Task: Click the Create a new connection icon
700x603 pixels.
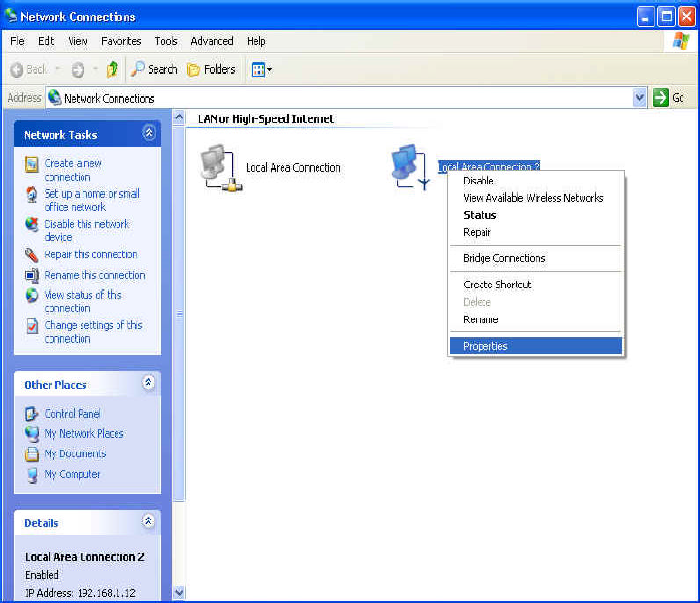Action: [32, 165]
